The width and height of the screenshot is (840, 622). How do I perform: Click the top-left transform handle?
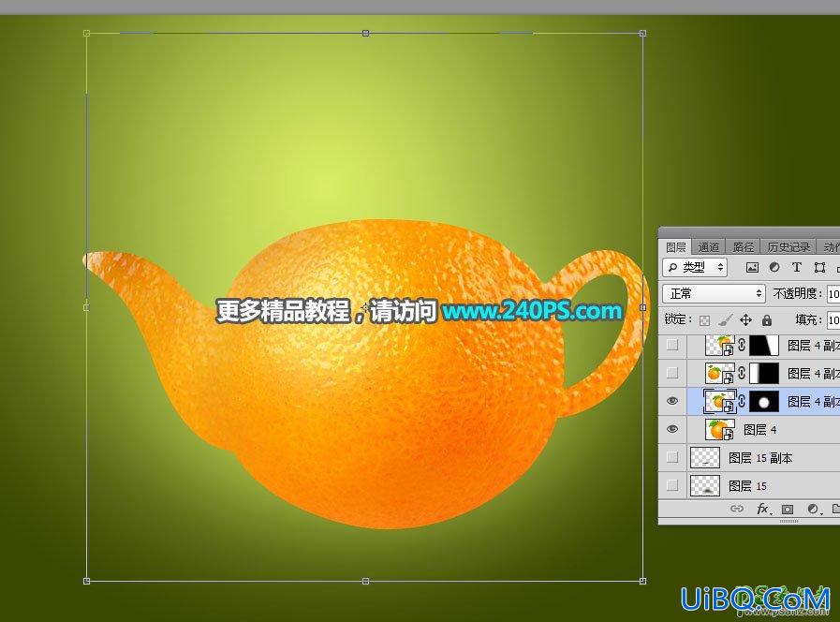(x=87, y=33)
